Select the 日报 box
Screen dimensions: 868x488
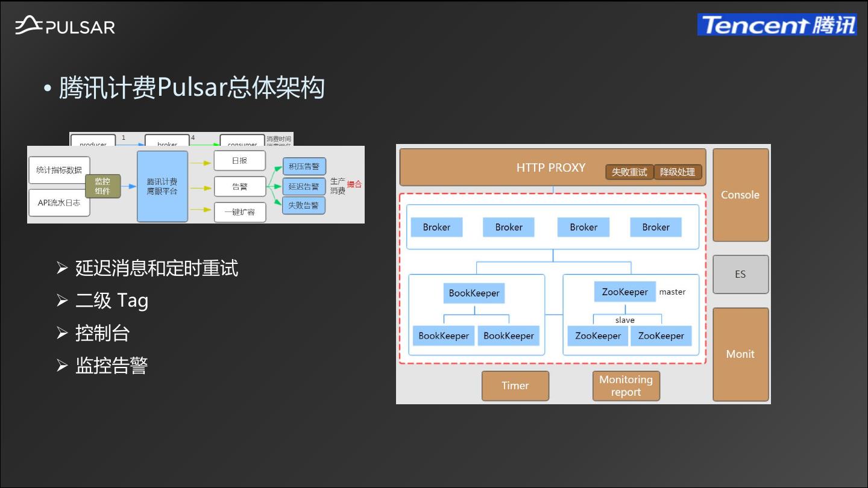tap(239, 161)
